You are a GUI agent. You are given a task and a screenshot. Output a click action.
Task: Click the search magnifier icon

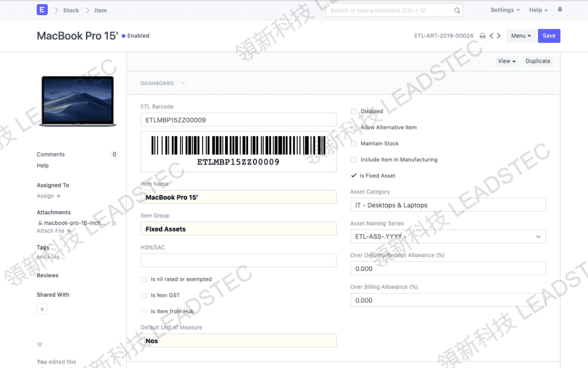457,10
